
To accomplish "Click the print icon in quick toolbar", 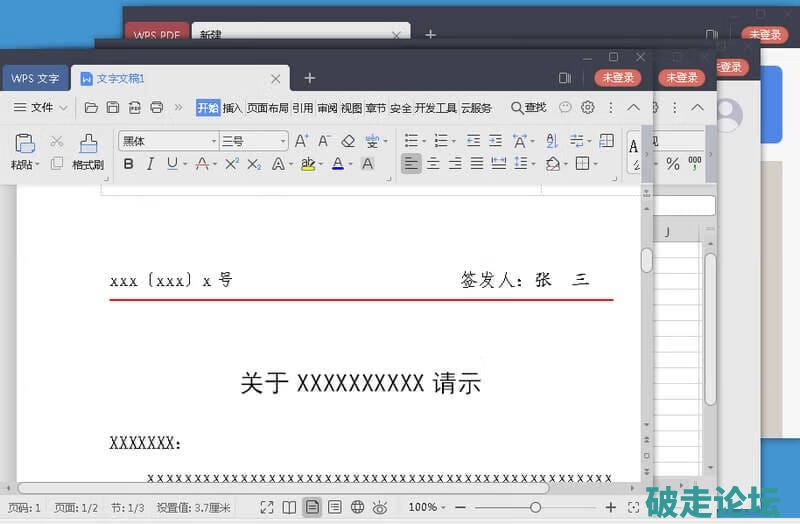I will [157, 107].
